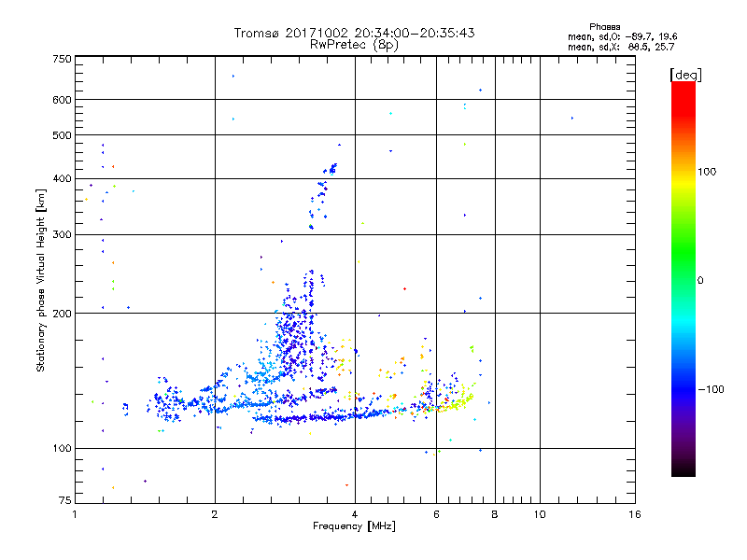This screenshot has width=747, height=560.
Task: Click the plot title 'Tromsø 20171002 20:34:00-20:35:43'
Action: (x=354, y=33)
